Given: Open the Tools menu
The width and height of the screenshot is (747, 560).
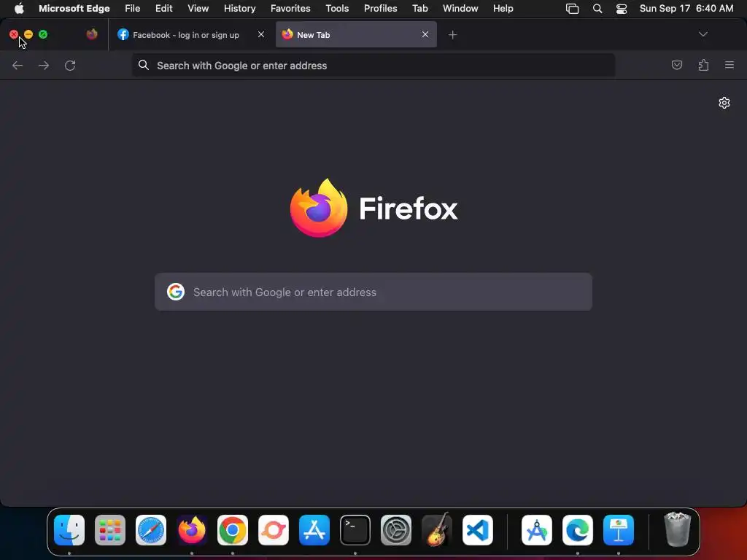Looking at the screenshot, I should point(337,9).
